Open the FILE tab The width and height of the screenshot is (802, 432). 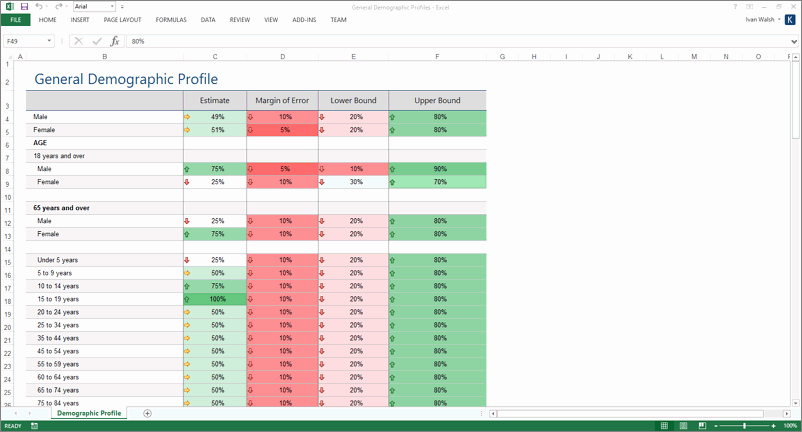(x=16, y=20)
